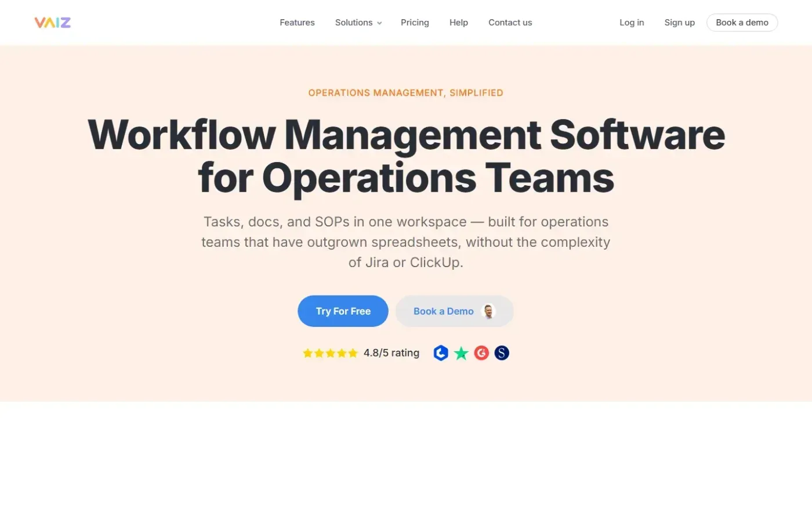Open the blue Capterra review badge
Viewport: 812px width, 508px height.
pos(441,353)
